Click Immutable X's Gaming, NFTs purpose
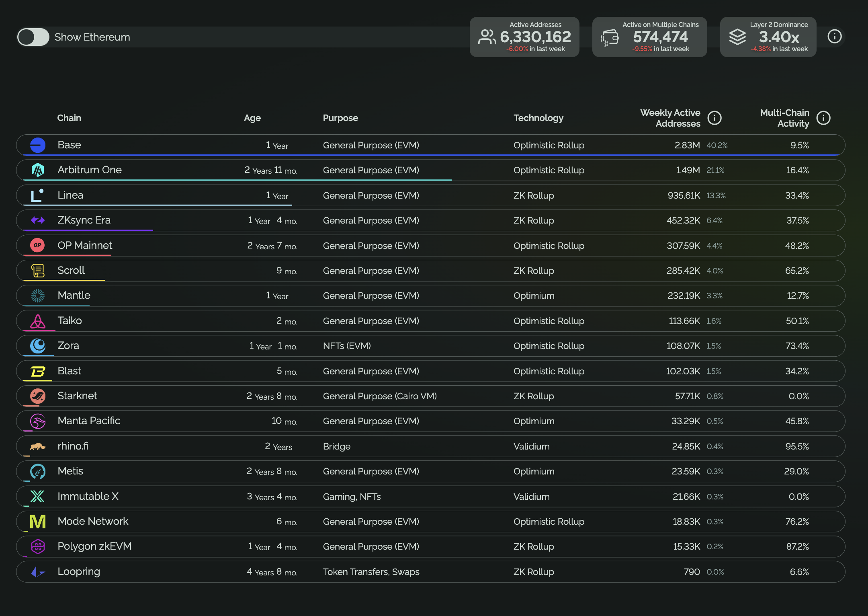 coord(352,497)
